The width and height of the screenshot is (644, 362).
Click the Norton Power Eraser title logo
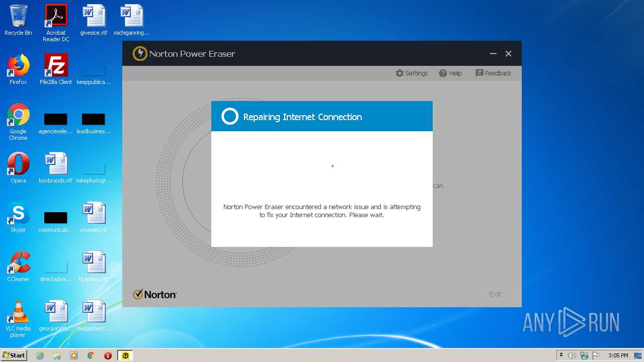pyautogui.click(x=140, y=54)
